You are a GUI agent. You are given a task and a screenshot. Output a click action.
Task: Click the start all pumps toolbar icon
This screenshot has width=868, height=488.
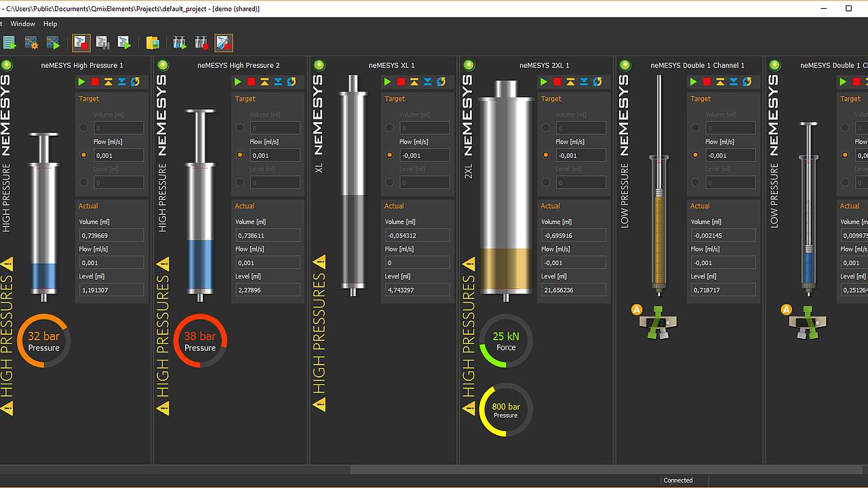tap(180, 43)
